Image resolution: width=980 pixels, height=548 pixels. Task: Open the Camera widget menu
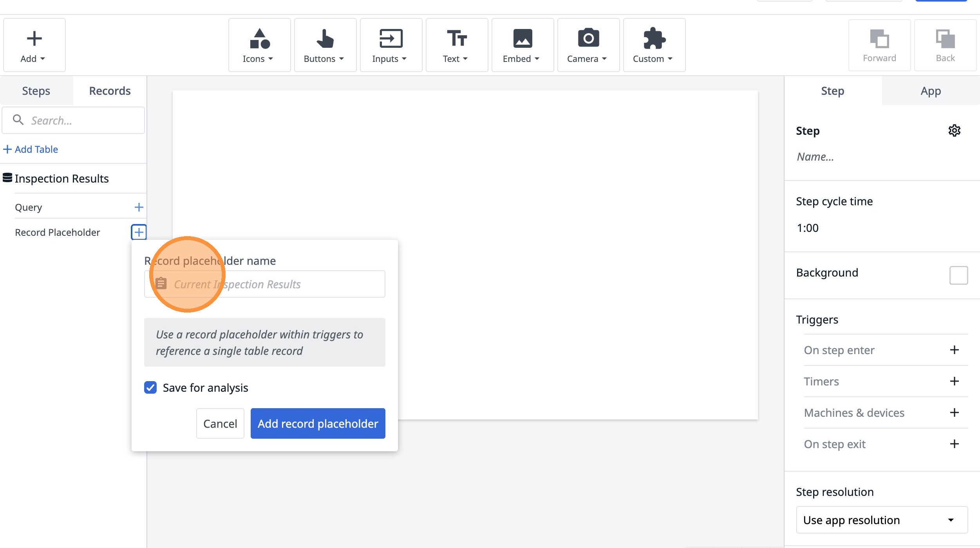click(x=588, y=45)
